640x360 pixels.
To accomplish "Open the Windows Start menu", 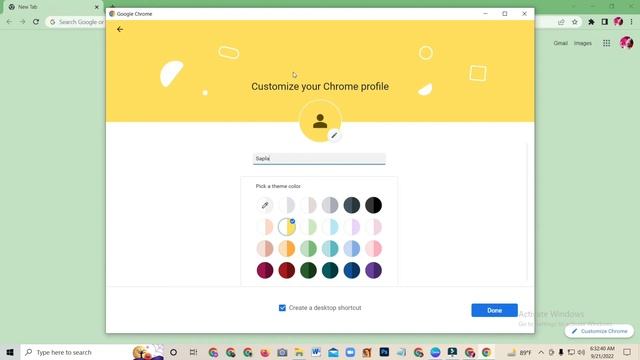I will pyautogui.click(x=10, y=352).
